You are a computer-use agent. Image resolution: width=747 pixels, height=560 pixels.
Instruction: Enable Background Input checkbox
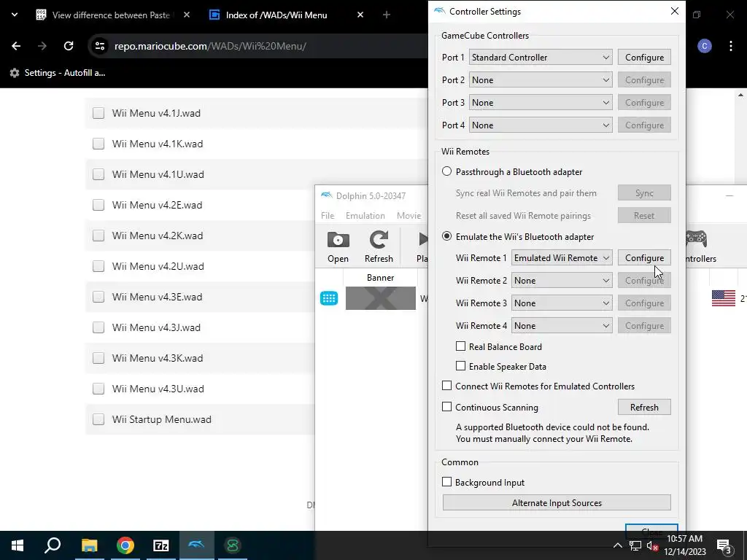pyautogui.click(x=447, y=482)
